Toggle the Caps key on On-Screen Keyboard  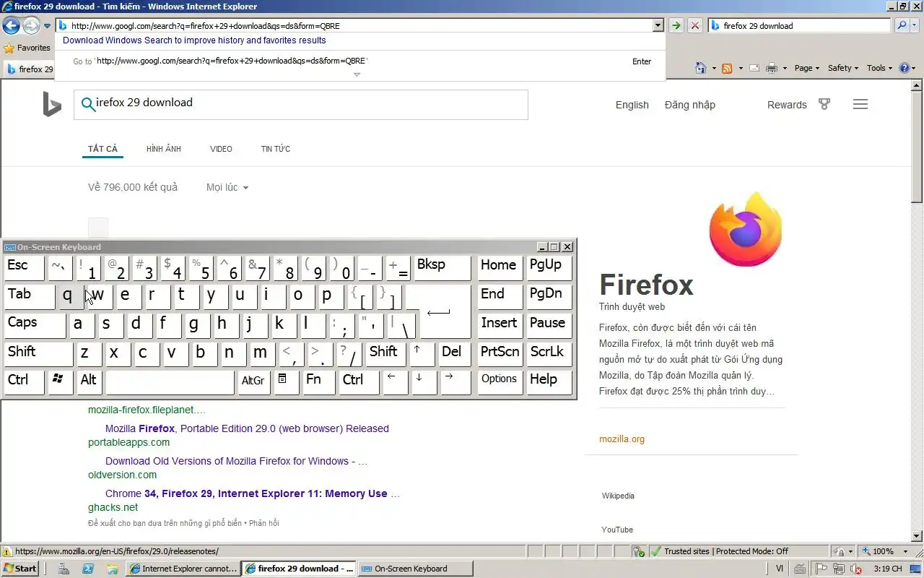pyautogui.click(x=34, y=325)
